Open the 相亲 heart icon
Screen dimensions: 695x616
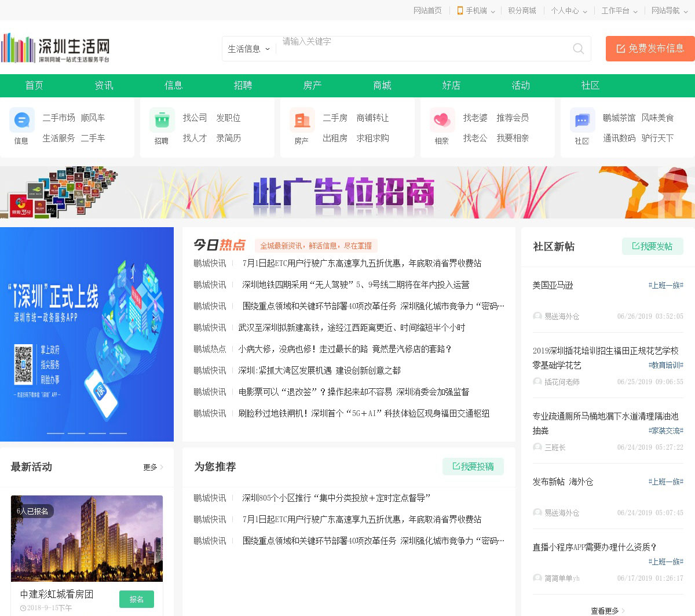pyautogui.click(x=442, y=121)
